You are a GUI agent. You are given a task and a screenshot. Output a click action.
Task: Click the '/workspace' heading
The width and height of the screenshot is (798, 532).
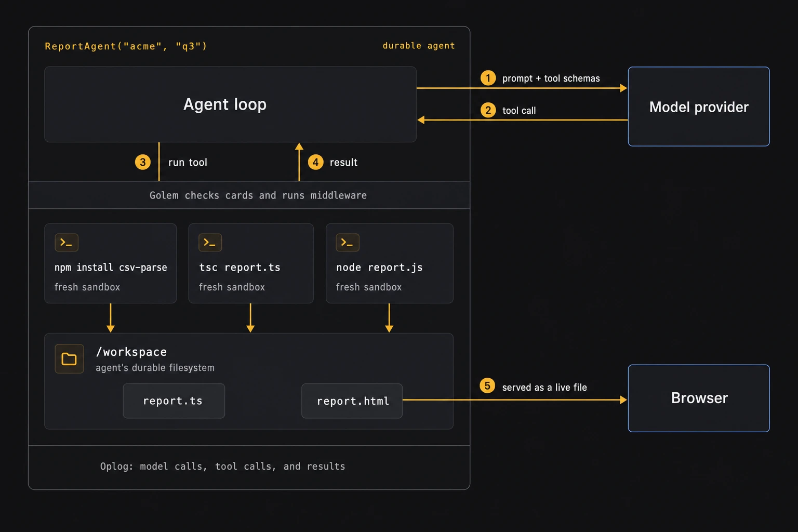pyautogui.click(x=131, y=352)
